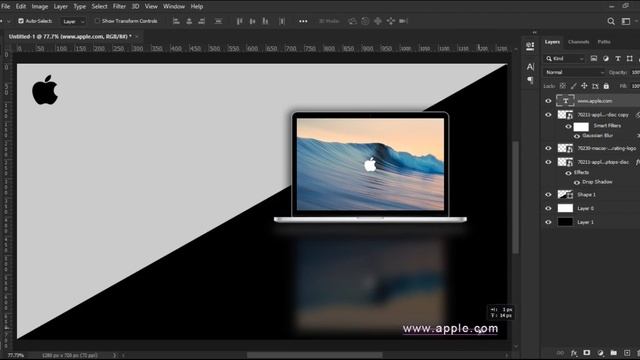
Task: Open the Image menu
Action: tap(40, 7)
